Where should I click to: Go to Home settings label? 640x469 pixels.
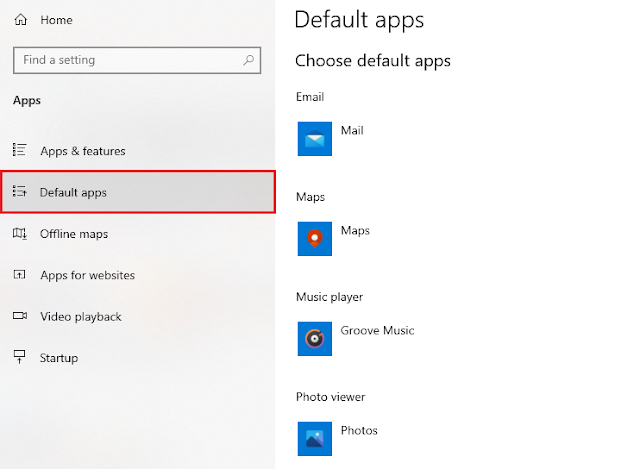tap(56, 20)
